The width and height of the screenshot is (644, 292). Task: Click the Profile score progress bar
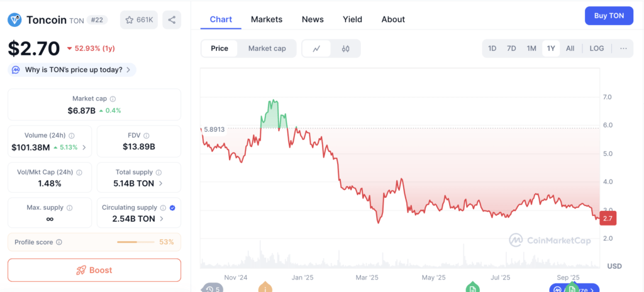click(x=136, y=242)
